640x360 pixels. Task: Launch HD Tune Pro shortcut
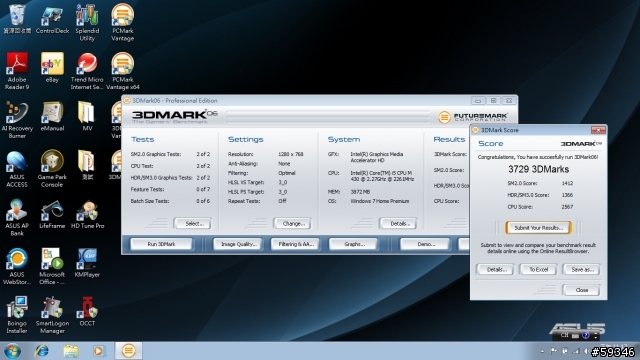click(x=87, y=214)
